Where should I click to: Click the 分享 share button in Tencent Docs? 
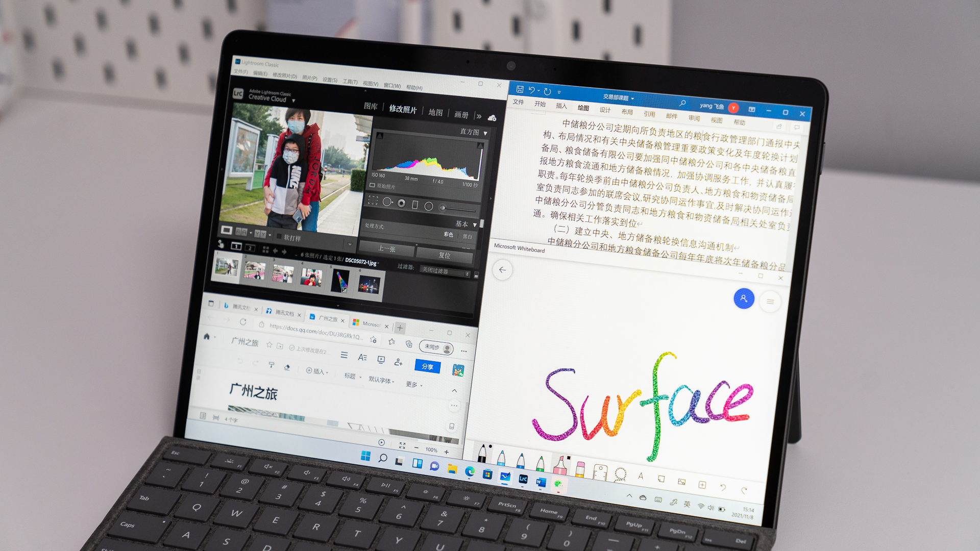pyautogui.click(x=428, y=366)
